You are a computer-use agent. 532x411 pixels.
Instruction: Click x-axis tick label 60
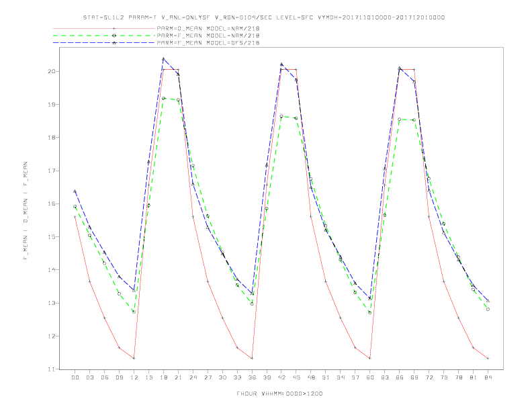(x=370, y=377)
